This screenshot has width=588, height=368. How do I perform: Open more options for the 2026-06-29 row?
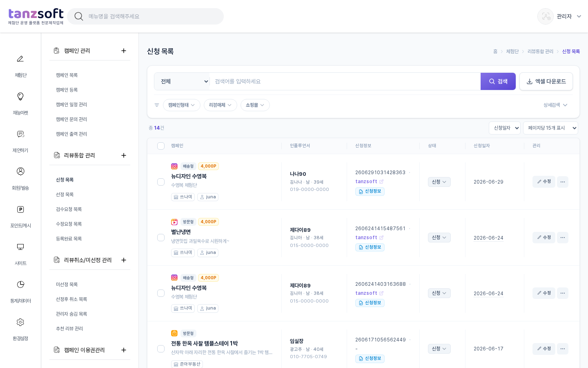click(x=563, y=182)
